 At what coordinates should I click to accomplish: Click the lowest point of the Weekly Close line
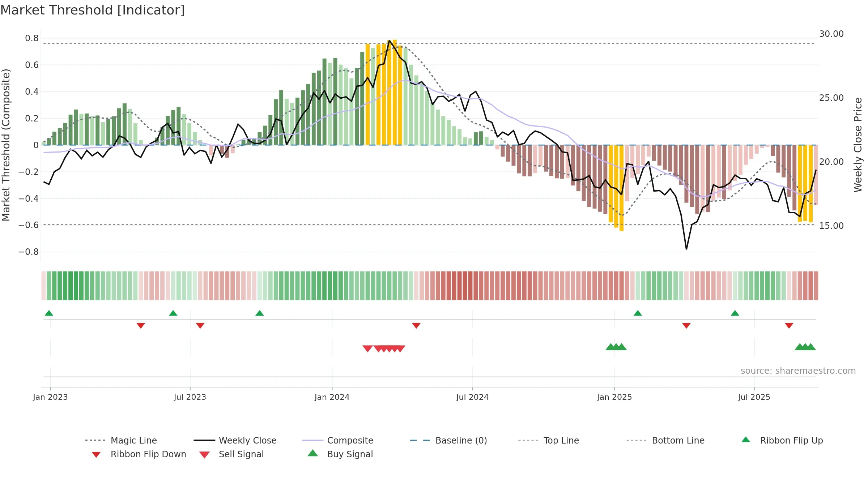686,249
